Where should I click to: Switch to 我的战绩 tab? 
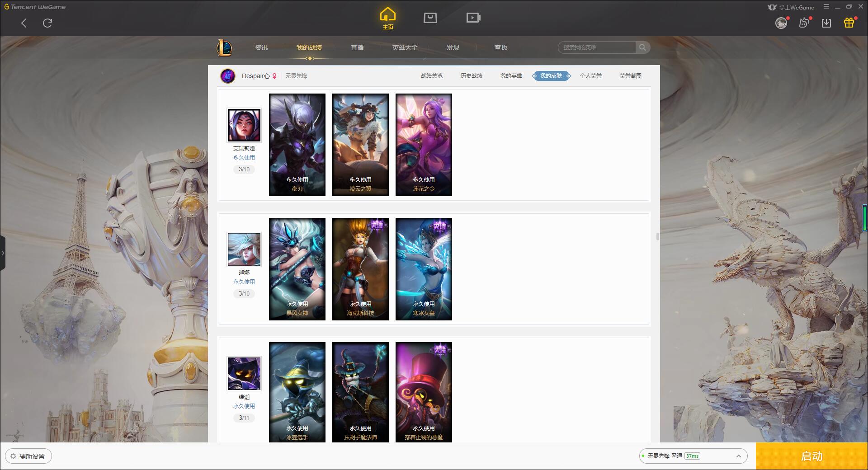tap(309, 47)
